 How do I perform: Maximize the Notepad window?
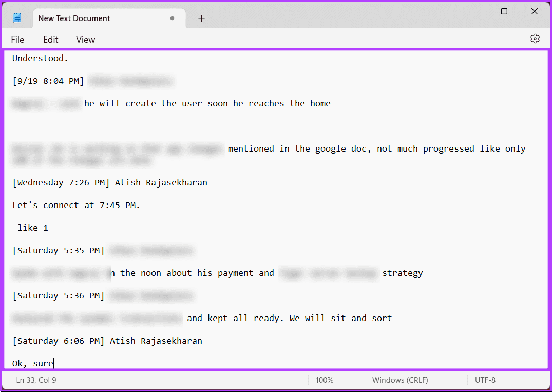[x=504, y=11]
